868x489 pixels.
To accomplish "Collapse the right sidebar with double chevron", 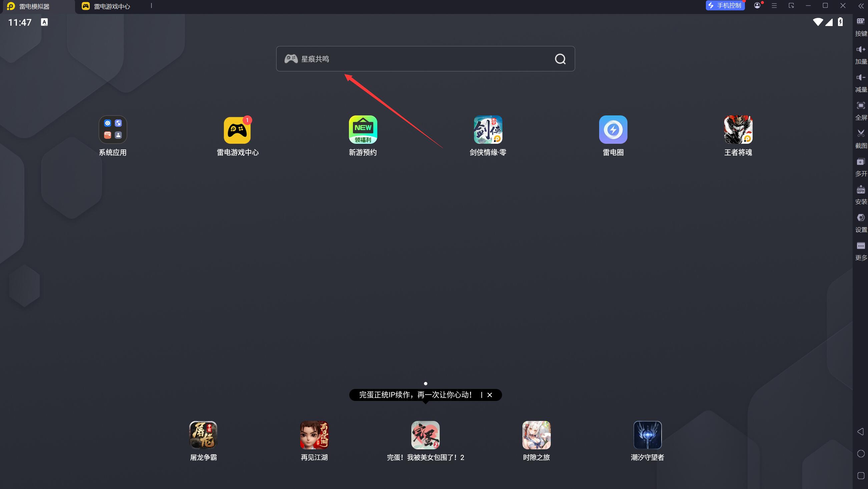I will (x=861, y=6).
